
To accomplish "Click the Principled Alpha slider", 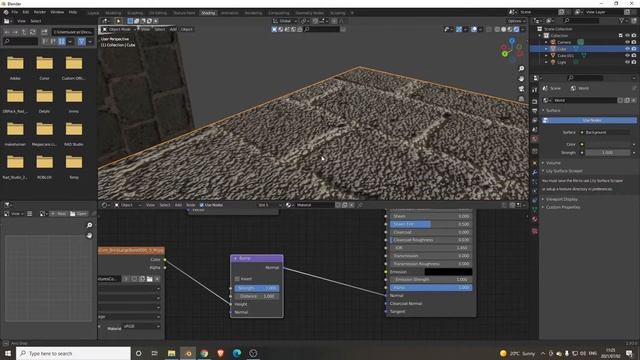I will point(431,287).
